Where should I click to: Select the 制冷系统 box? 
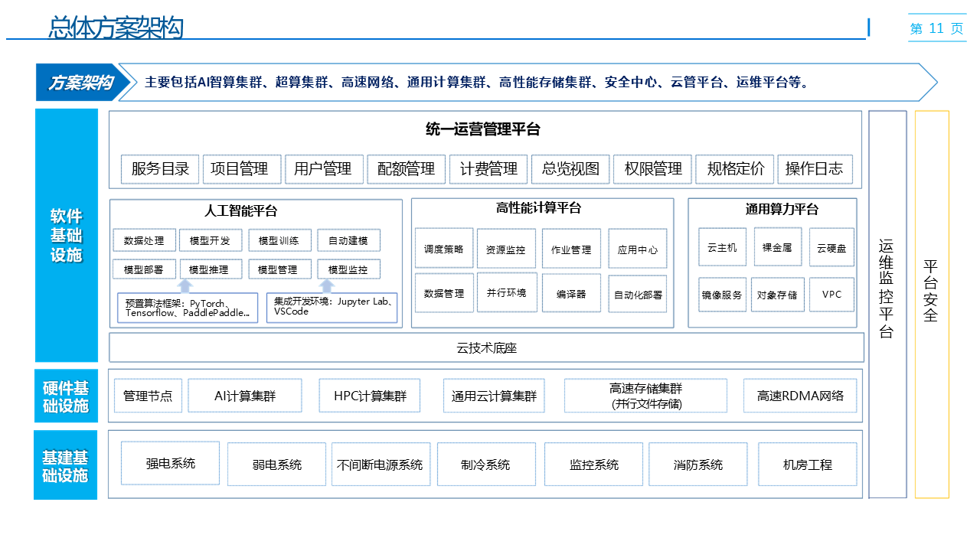click(486, 465)
